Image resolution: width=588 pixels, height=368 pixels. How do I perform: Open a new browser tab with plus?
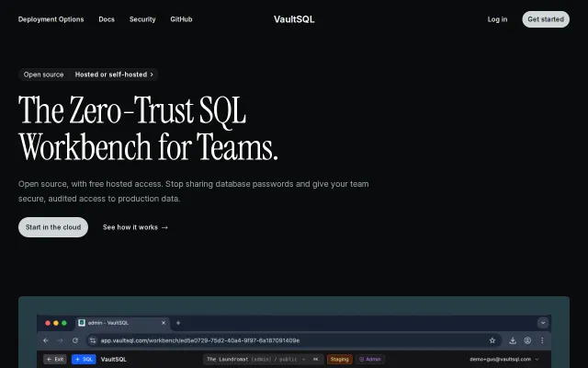click(178, 323)
